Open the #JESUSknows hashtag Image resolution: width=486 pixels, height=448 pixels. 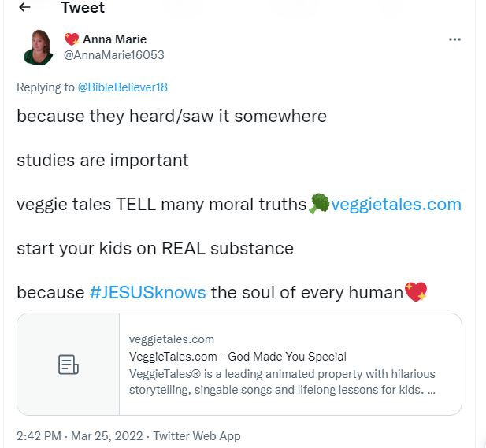click(147, 293)
